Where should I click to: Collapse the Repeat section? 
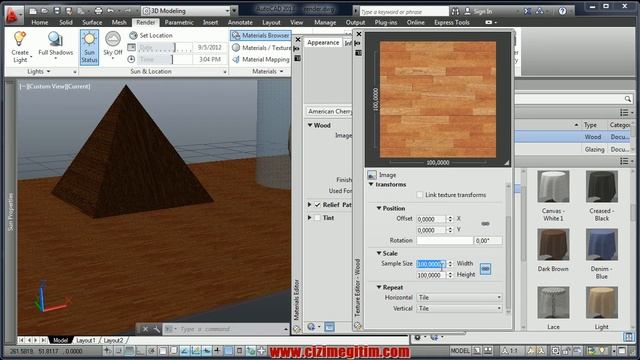pos(379,287)
